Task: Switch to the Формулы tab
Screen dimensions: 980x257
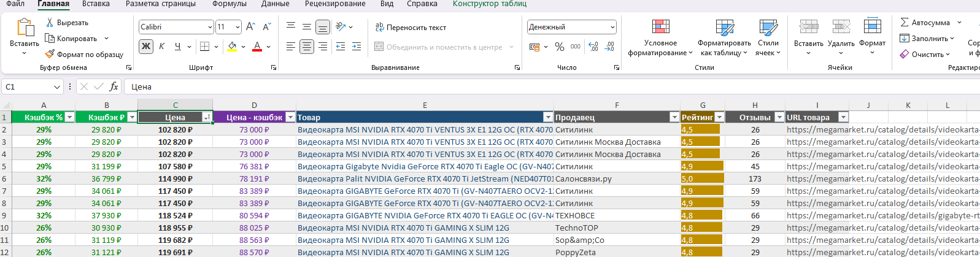Action: pos(229,4)
